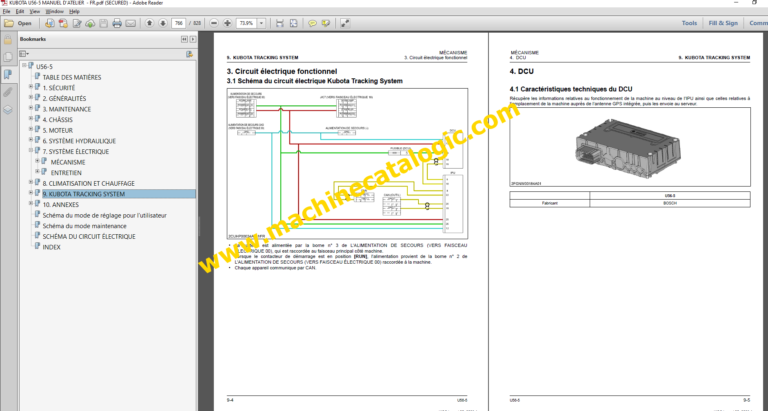768x411 pixels.
Task: Expand the ENTRETIEN sub-bookmark
Action: click(x=38, y=171)
